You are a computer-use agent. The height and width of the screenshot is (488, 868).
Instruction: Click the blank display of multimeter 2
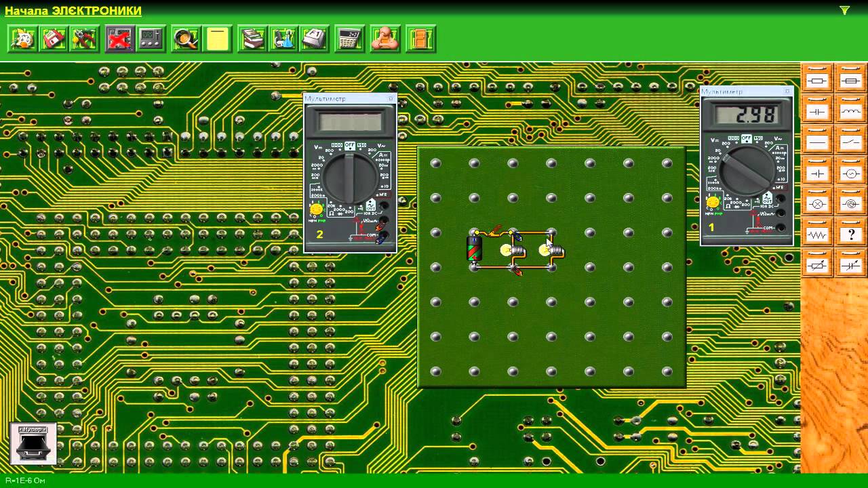pos(350,123)
